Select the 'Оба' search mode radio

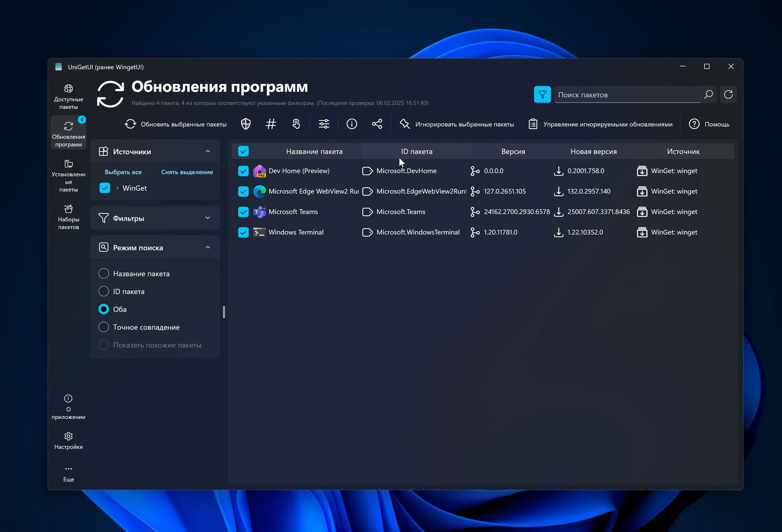(104, 309)
